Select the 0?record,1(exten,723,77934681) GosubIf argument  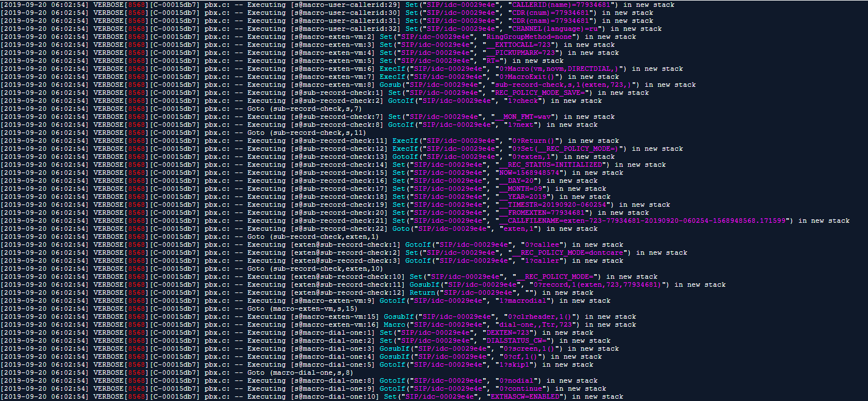[598, 284]
